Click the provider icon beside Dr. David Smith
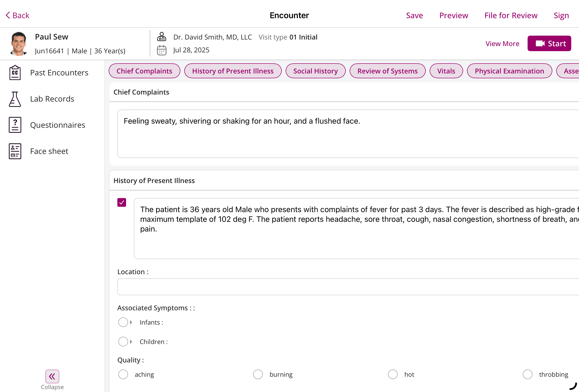 coord(161,37)
